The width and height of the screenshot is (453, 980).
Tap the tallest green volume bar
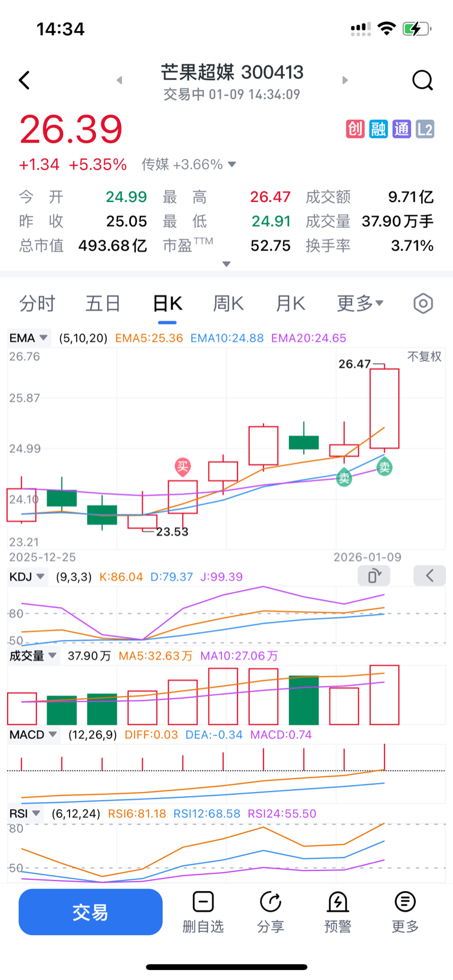(x=304, y=700)
